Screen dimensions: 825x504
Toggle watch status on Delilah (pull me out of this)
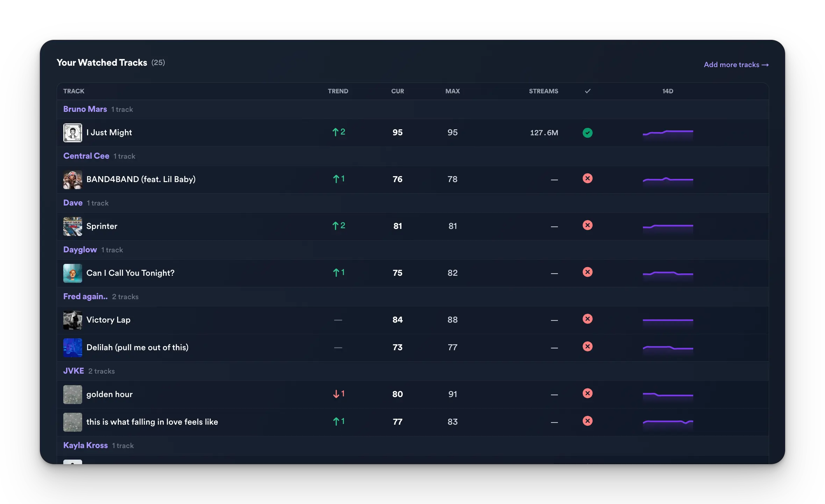click(587, 347)
